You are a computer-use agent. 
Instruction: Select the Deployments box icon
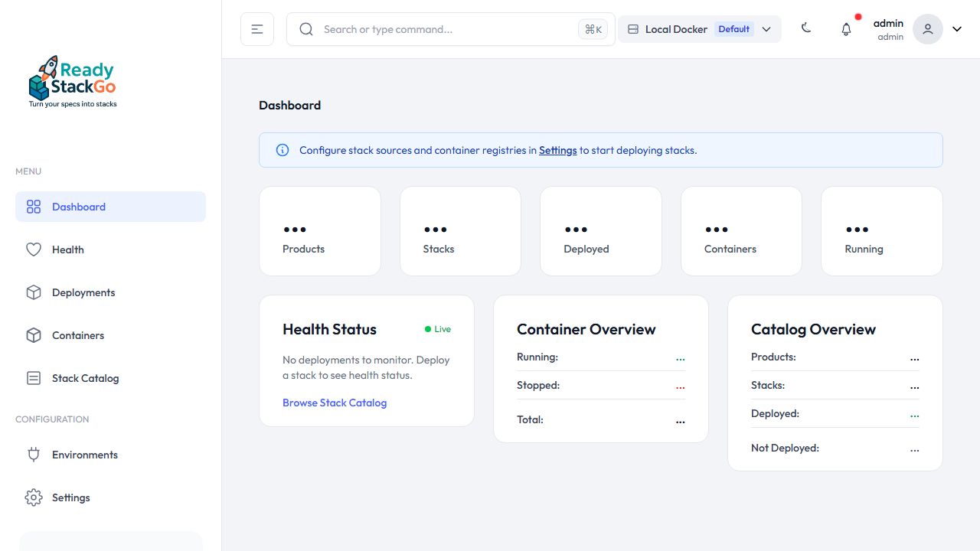34,292
